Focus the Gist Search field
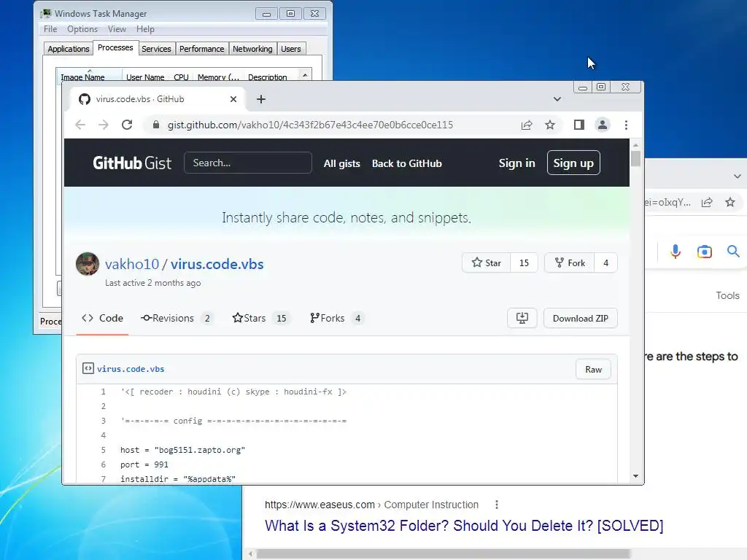 [x=248, y=163]
